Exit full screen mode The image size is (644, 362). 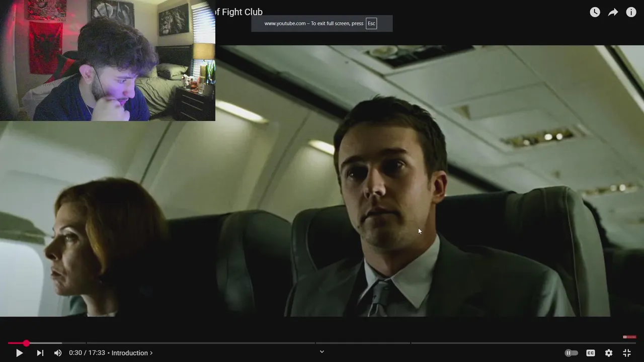click(627, 353)
